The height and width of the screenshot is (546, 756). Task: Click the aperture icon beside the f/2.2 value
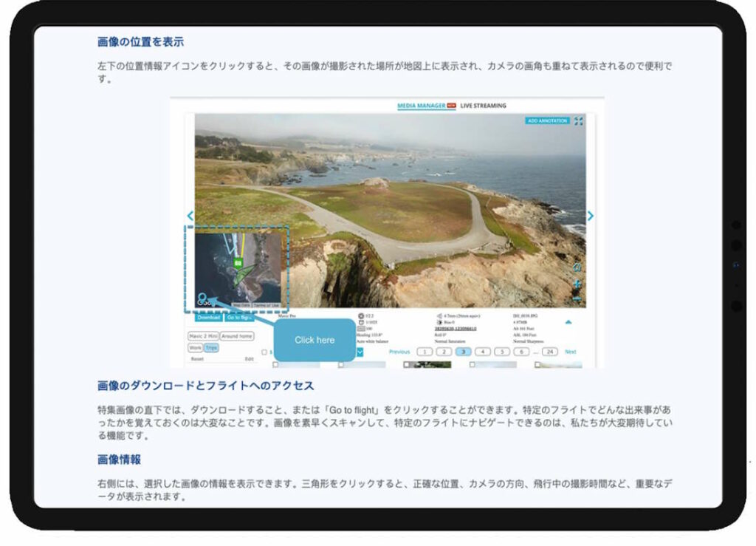[x=361, y=316]
